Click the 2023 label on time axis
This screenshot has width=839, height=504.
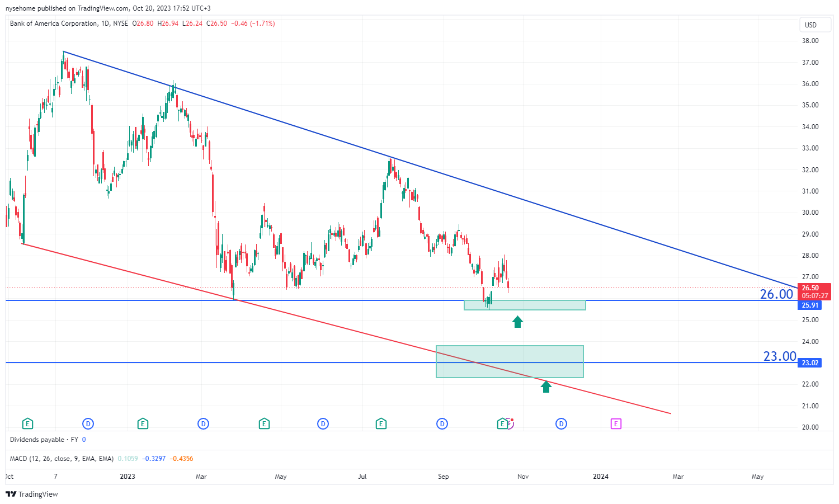(128, 477)
